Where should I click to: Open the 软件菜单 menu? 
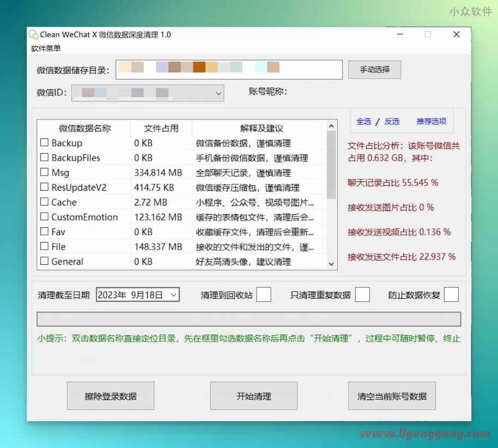point(46,49)
